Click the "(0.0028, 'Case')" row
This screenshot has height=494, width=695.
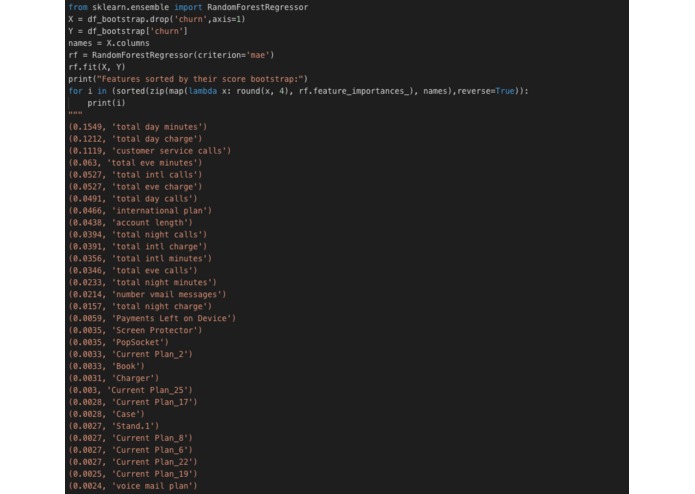pyautogui.click(x=106, y=414)
